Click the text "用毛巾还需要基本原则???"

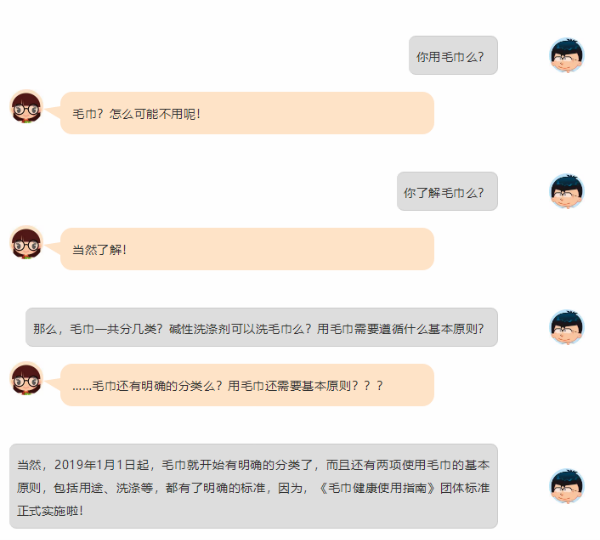(306, 385)
